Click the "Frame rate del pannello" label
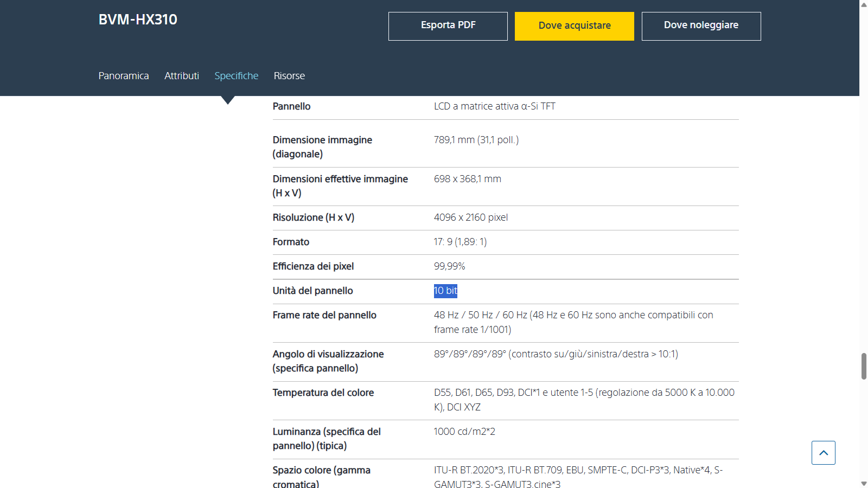This screenshot has width=868, height=488. [x=324, y=315]
